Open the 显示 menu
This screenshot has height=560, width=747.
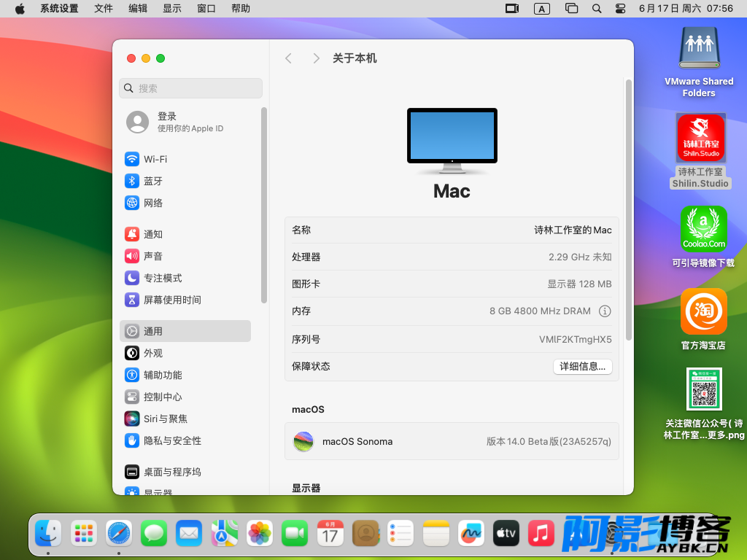click(172, 9)
